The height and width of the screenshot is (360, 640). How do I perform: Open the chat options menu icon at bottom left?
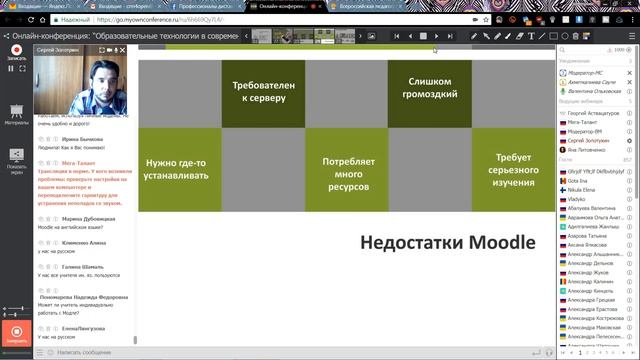coord(40,353)
